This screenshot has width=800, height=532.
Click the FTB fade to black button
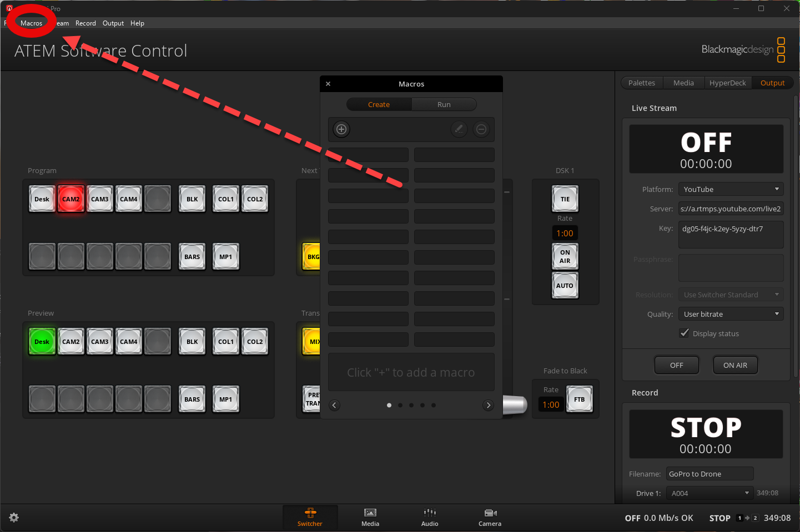580,399
